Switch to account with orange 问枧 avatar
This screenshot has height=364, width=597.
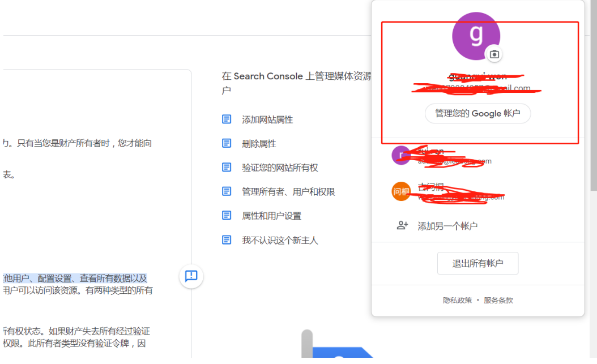[x=401, y=192]
